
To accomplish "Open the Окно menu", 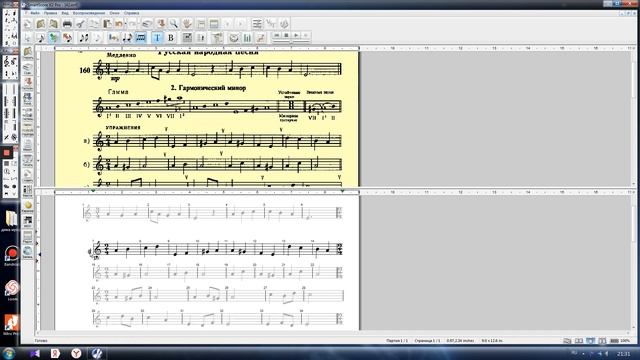I will pyautogui.click(x=114, y=13).
